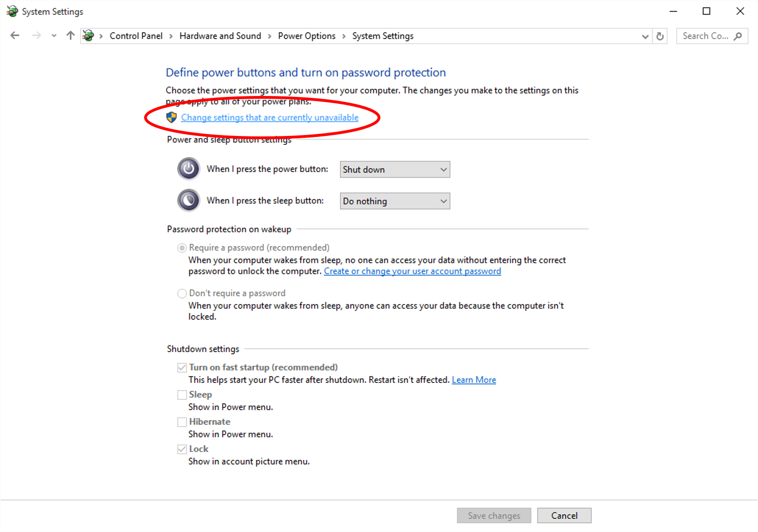The height and width of the screenshot is (532, 758).
Task: Open Learn More about fast startup
Action: click(x=474, y=380)
